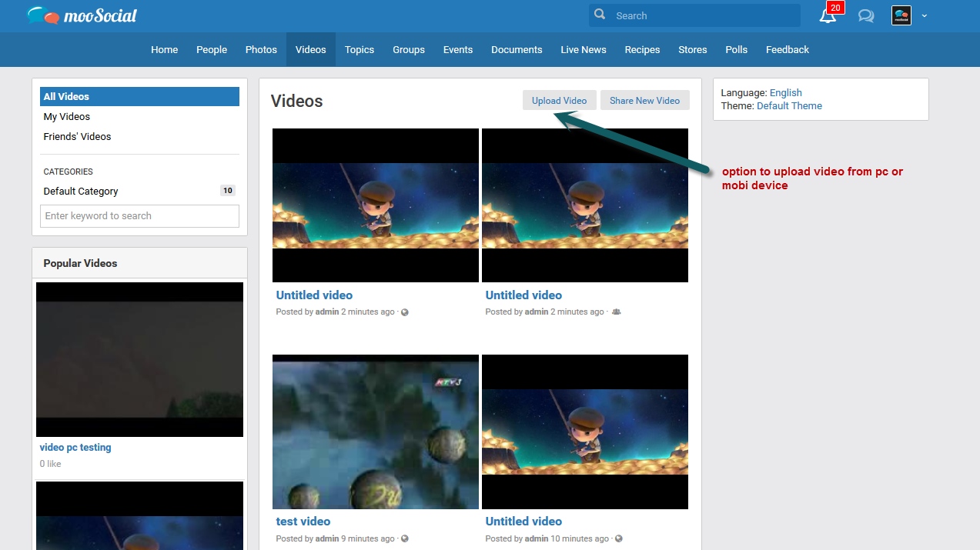The image size is (980, 550).
Task: Click the Popular Videos heading
Action: [80, 263]
